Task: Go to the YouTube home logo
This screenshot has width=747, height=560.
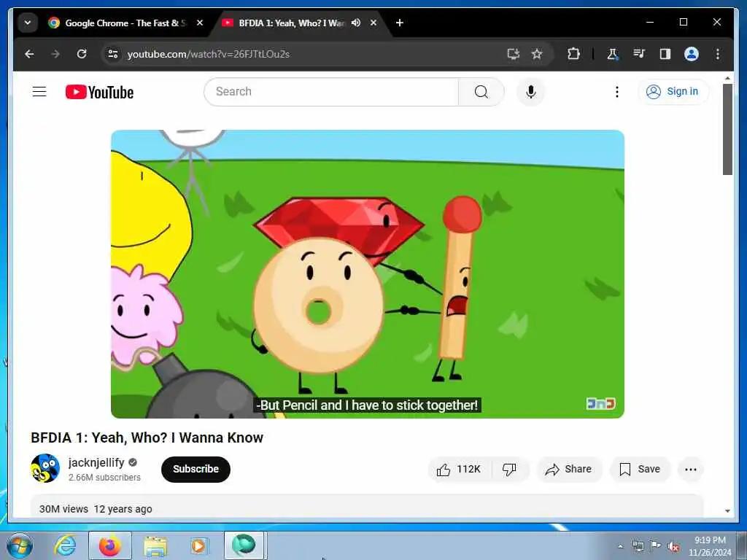Action: pos(99,92)
